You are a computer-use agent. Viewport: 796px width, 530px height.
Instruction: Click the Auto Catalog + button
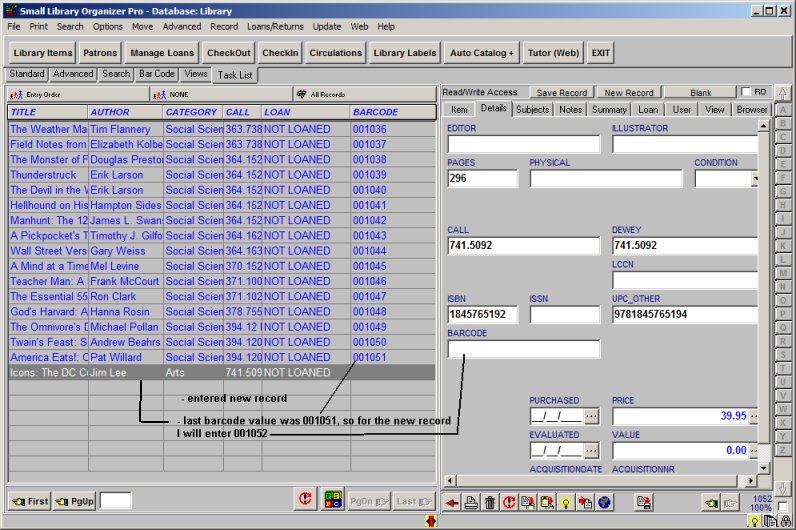482,53
